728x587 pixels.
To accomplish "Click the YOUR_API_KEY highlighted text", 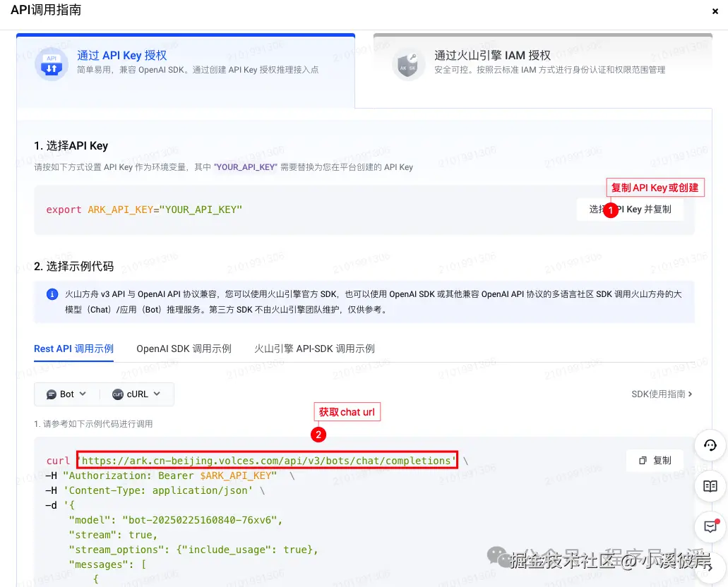I will (245, 167).
